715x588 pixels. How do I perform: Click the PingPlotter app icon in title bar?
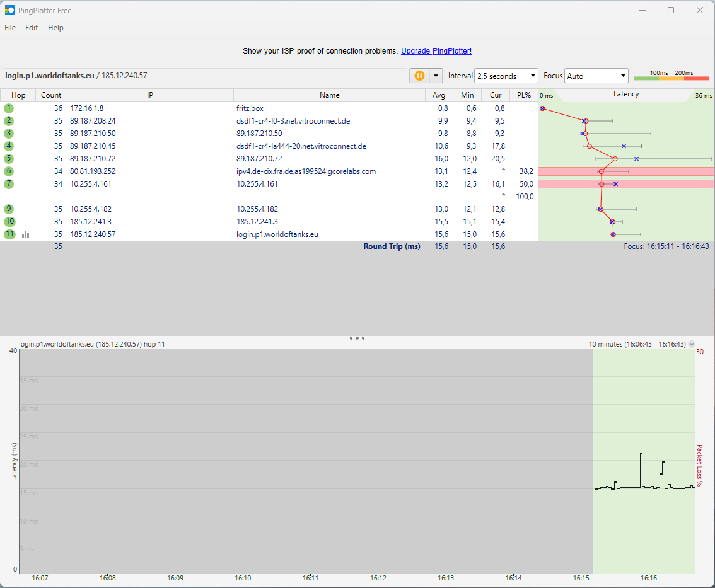point(9,10)
